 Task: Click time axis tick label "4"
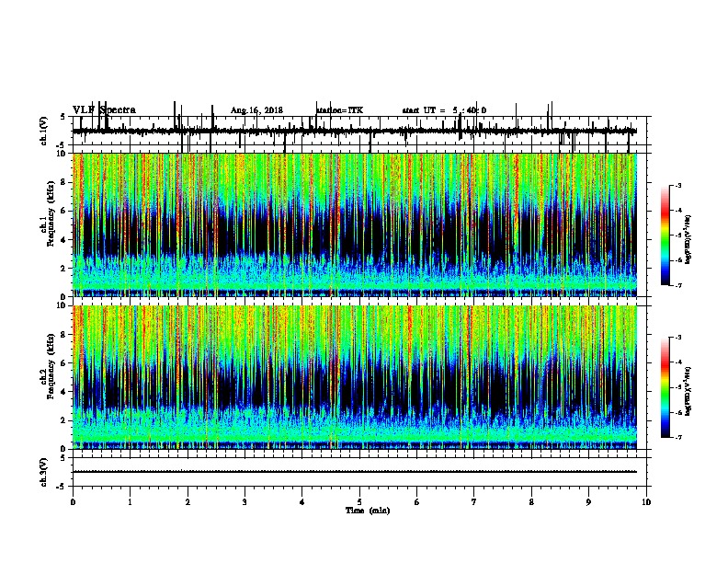pos(302,502)
